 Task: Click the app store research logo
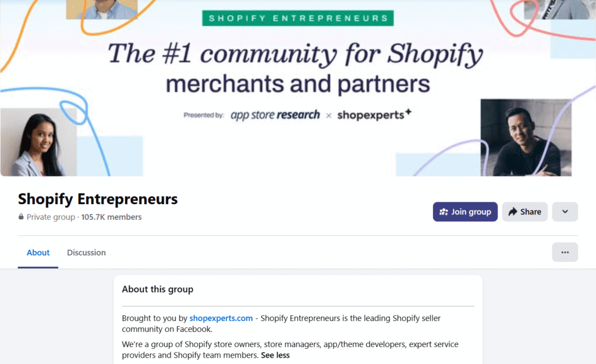point(275,115)
